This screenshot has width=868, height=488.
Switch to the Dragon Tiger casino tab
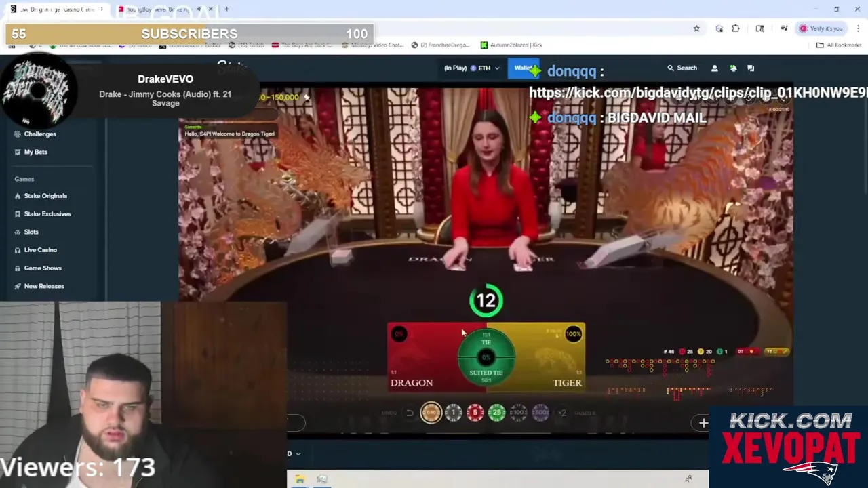[57, 9]
